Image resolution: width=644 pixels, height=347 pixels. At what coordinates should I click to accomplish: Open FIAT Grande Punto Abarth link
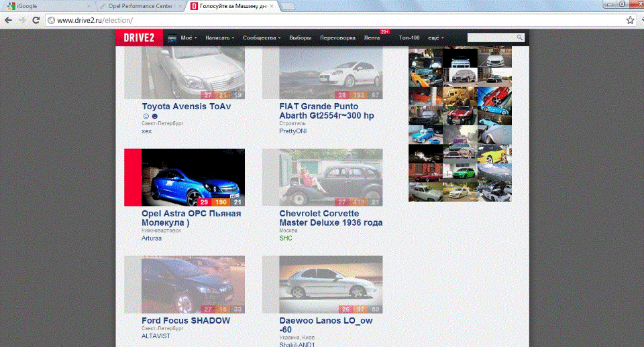coord(327,111)
